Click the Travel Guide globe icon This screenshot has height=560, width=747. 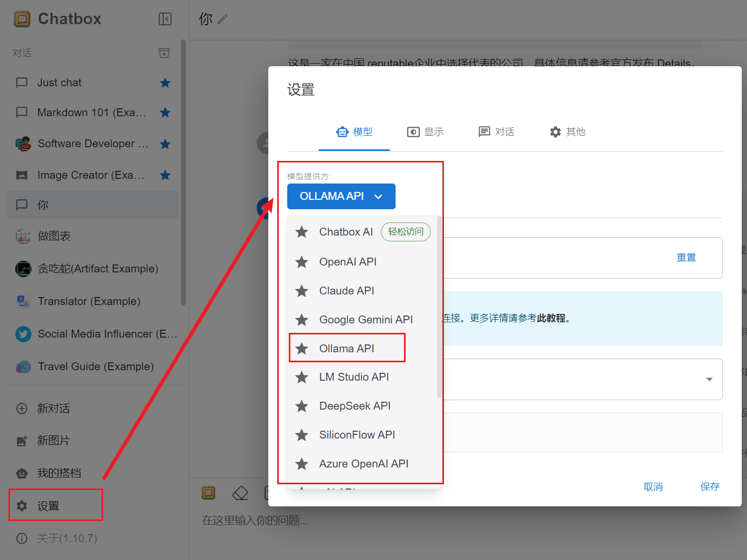click(23, 366)
